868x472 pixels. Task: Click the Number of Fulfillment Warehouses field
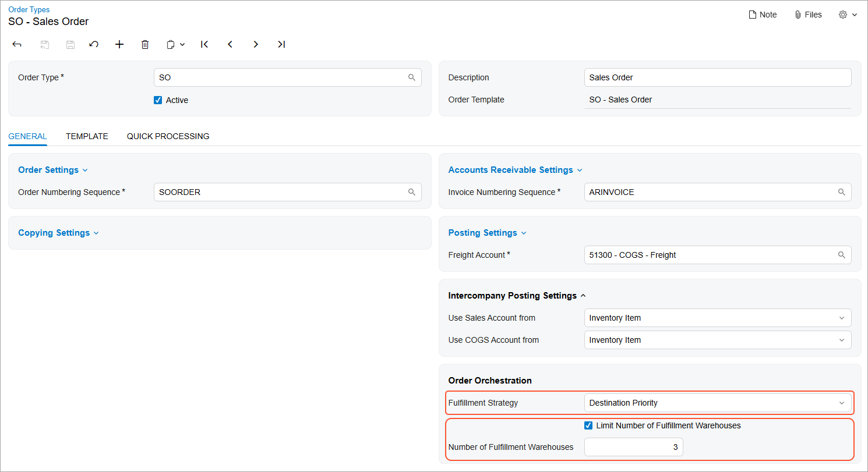coord(633,447)
